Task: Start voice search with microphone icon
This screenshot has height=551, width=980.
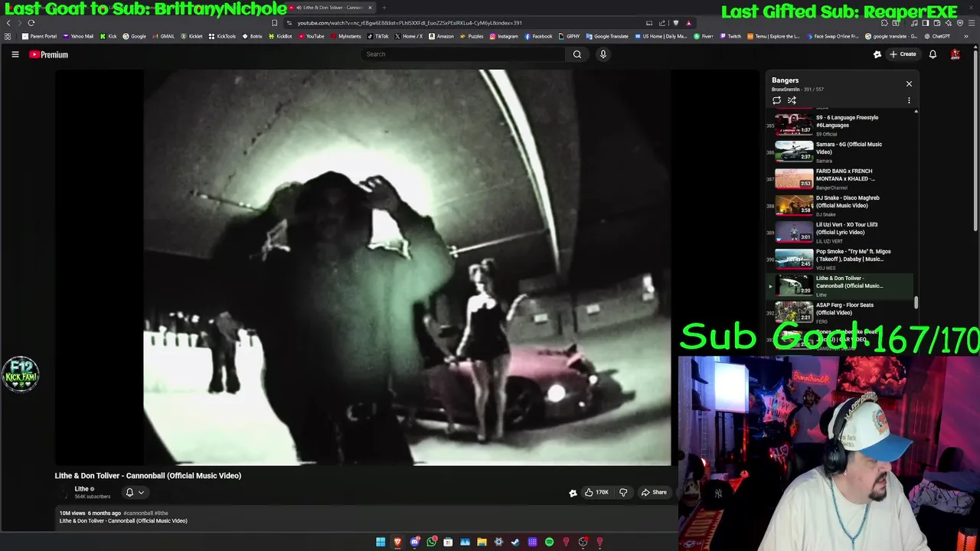Action: [x=603, y=54]
